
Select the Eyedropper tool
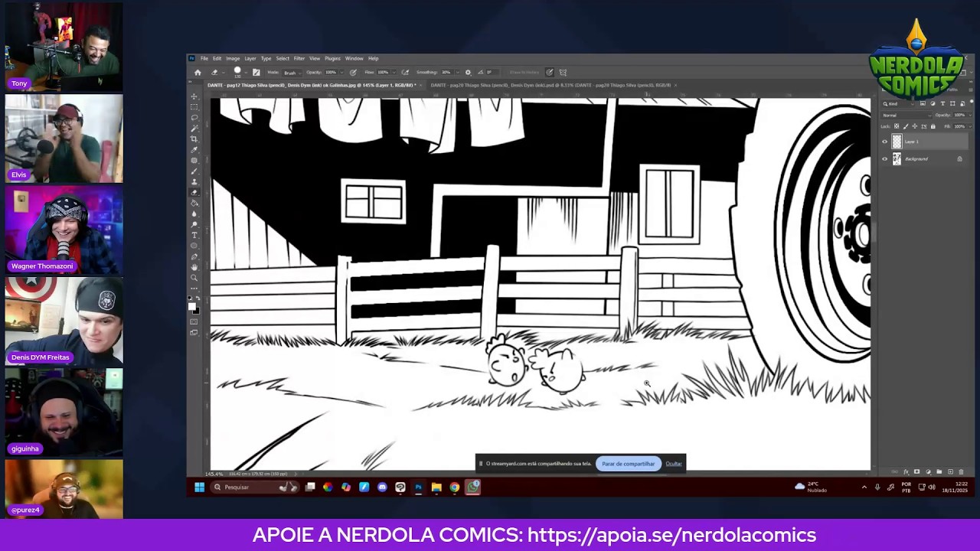(194, 150)
